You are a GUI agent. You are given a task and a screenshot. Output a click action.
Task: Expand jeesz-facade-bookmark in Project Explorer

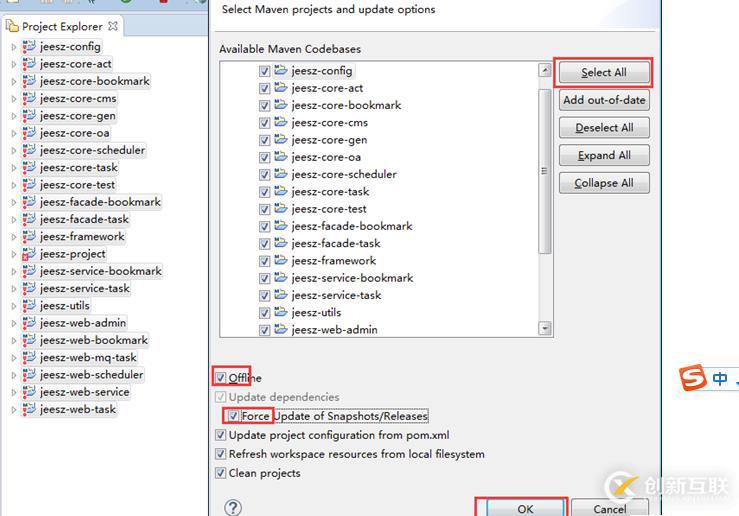tap(14, 203)
